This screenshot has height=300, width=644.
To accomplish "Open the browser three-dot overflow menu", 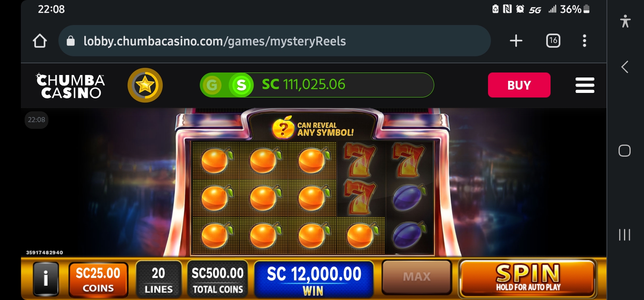I will 584,41.
